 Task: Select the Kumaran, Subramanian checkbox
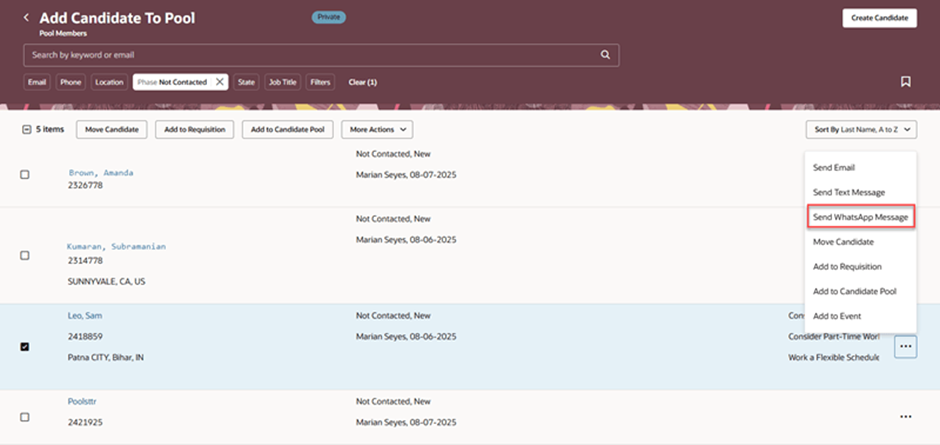[25, 255]
